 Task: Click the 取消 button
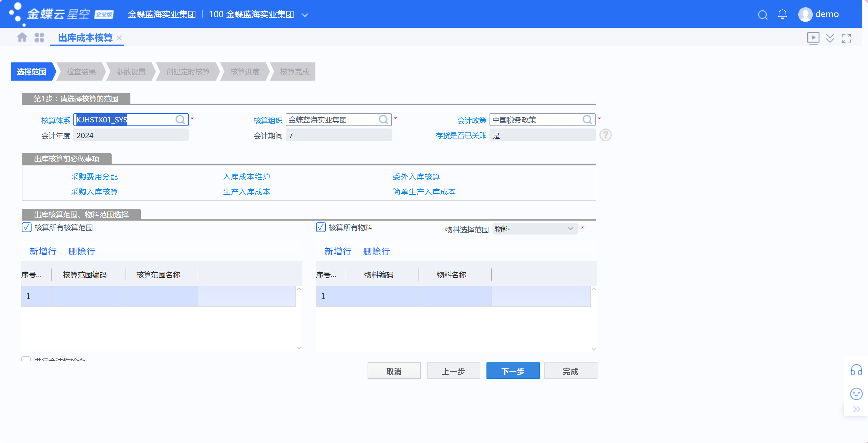[394, 371]
